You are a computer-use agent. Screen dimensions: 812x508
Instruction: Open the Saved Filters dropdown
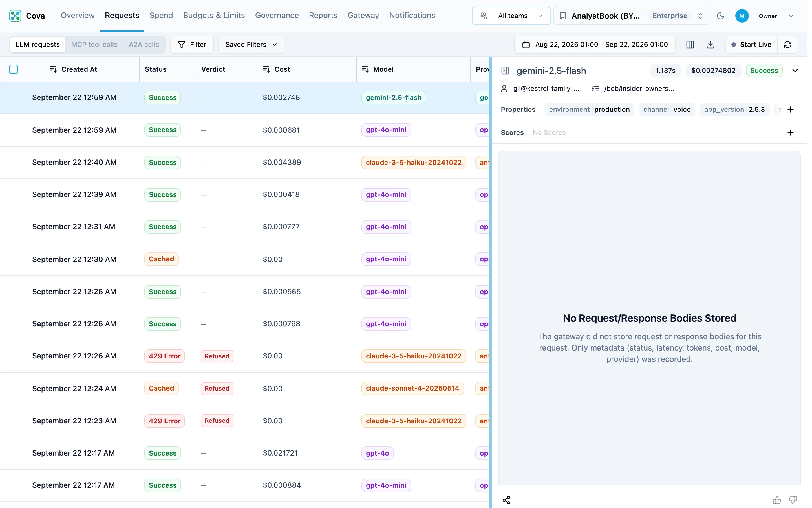point(251,45)
